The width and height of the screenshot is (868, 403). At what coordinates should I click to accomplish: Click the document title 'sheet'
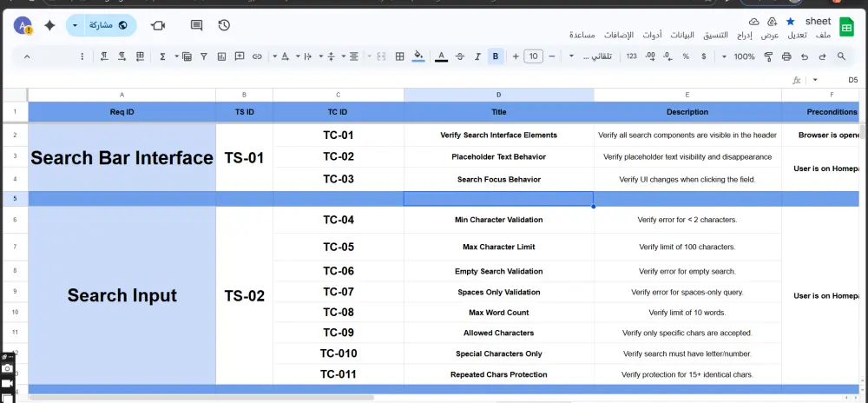(x=819, y=21)
